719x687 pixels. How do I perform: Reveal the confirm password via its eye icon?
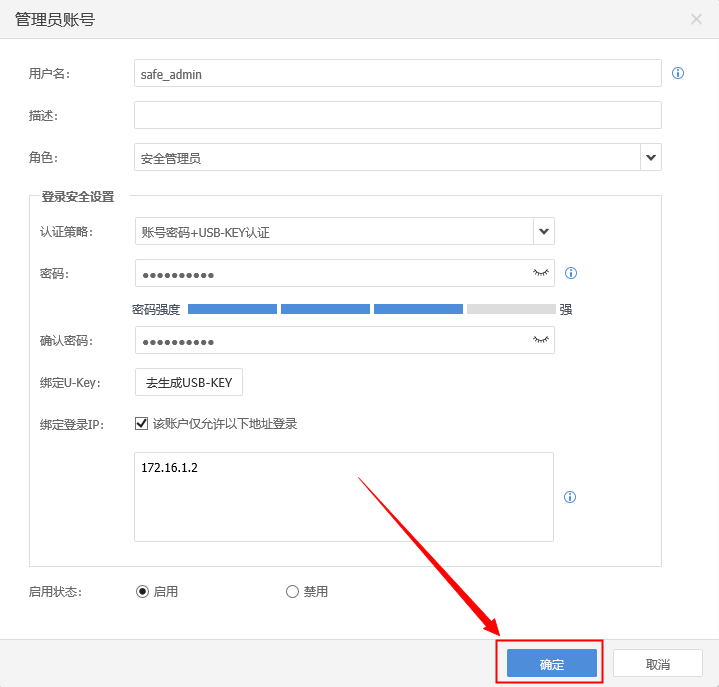(541, 341)
